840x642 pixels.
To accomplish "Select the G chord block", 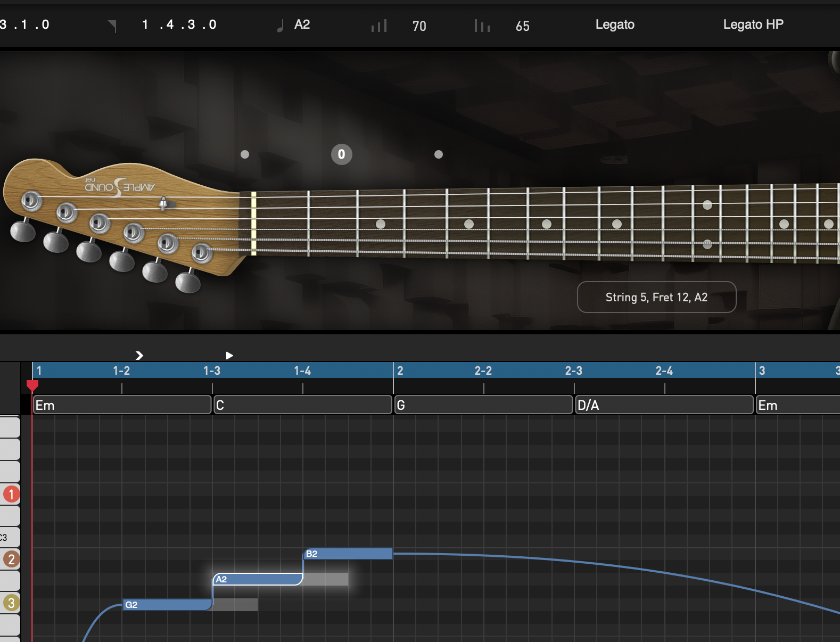I will (x=483, y=405).
